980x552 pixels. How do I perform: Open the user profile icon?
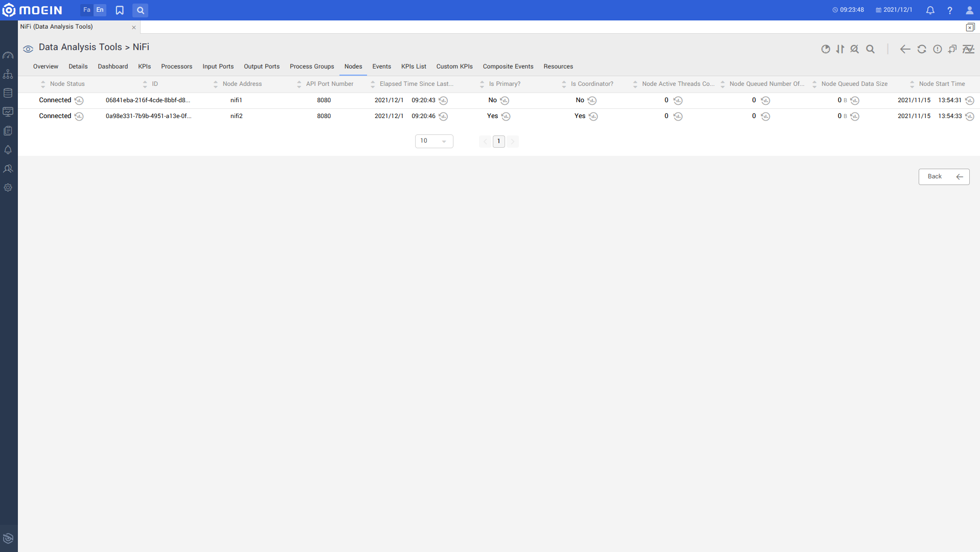click(969, 10)
